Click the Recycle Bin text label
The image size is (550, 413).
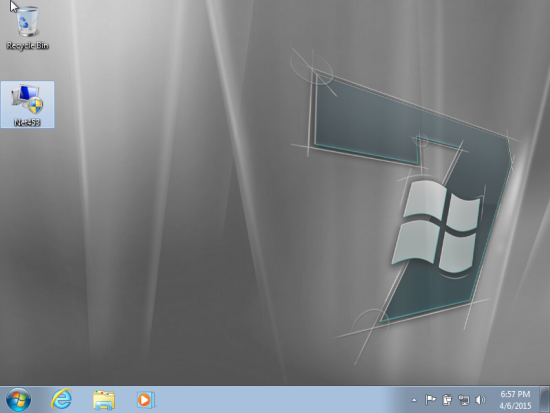[27, 46]
